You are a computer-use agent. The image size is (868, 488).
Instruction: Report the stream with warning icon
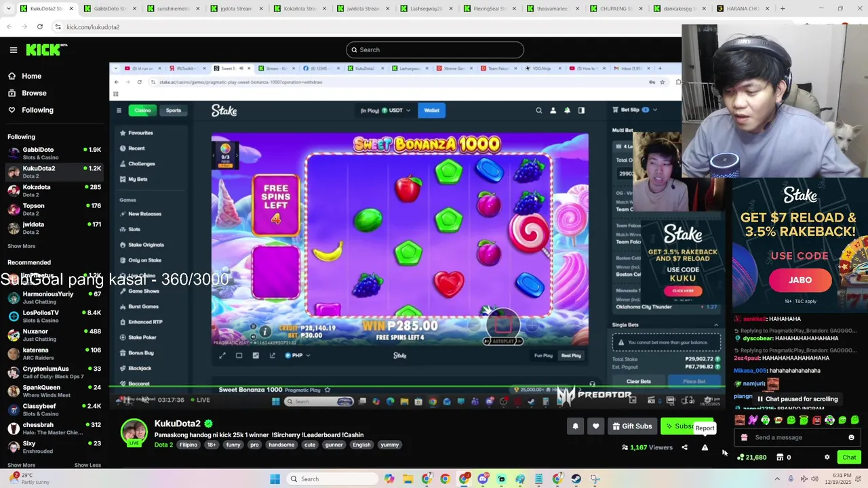705,447
